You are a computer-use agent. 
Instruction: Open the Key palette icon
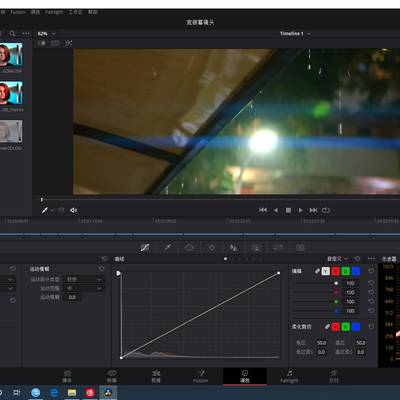(256, 247)
